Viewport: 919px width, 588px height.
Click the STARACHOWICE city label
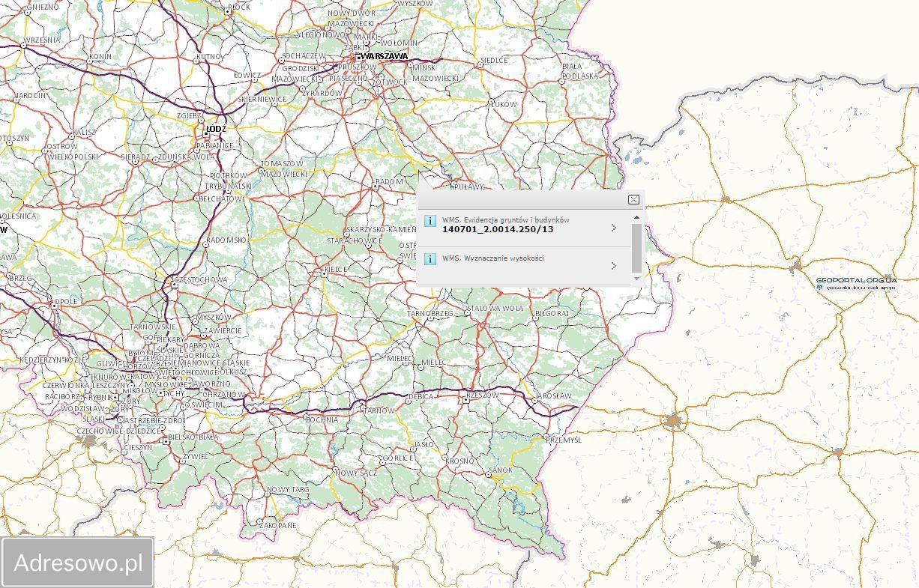point(354,241)
